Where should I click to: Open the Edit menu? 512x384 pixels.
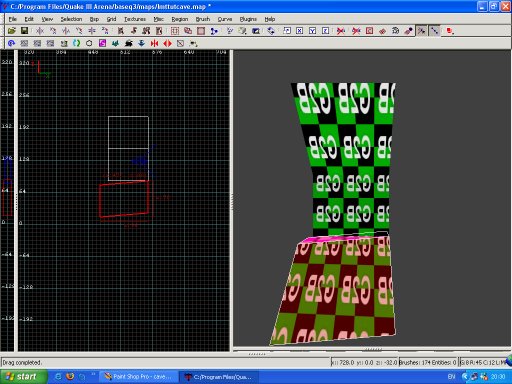click(29, 19)
